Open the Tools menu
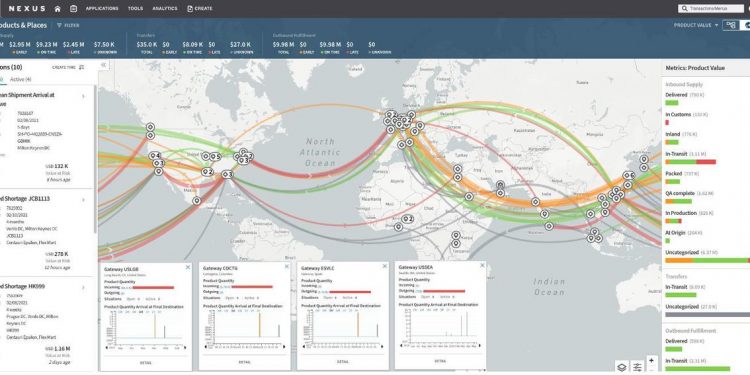 click(135, 9)
